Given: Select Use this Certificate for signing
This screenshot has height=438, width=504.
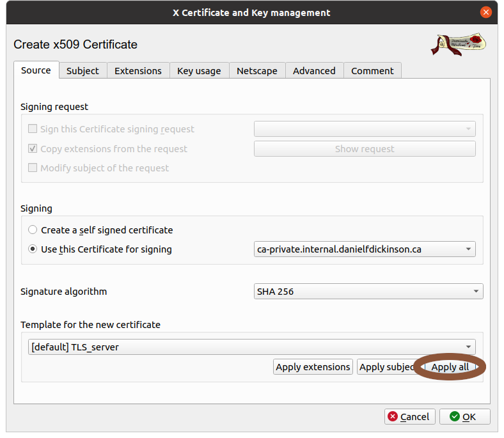Looking at the screenshot, I should (x=100, y=249).
